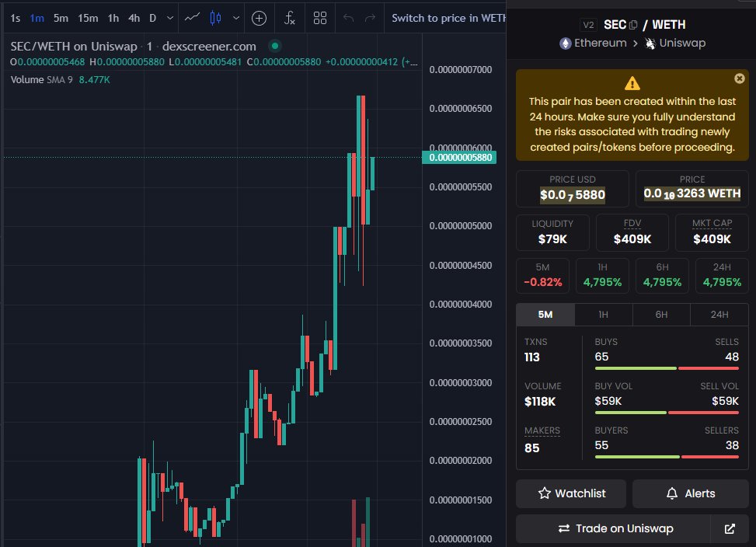Open the indicators fx icon
Screen dimensions: 756x547
(x=289, y=19)
